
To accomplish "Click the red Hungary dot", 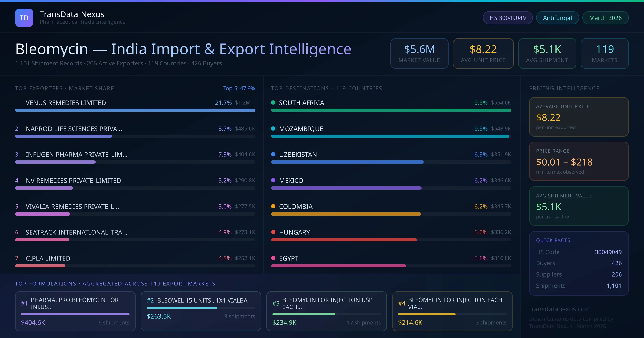I will point(273,232).
